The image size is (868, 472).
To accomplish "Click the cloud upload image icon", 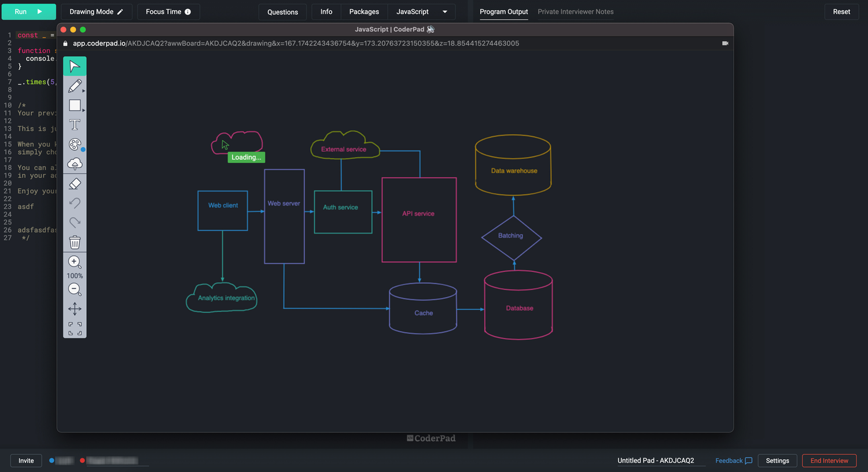I will coord(75,164).
